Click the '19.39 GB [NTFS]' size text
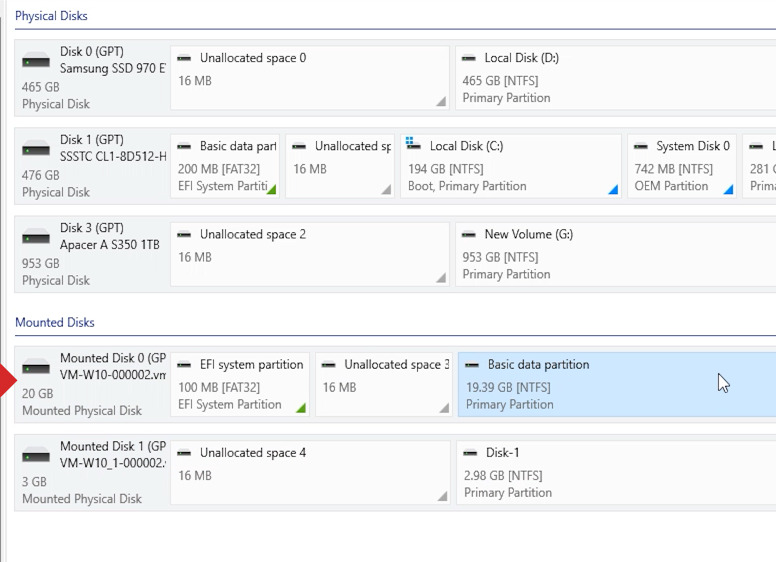 click(x=508, y=387)
